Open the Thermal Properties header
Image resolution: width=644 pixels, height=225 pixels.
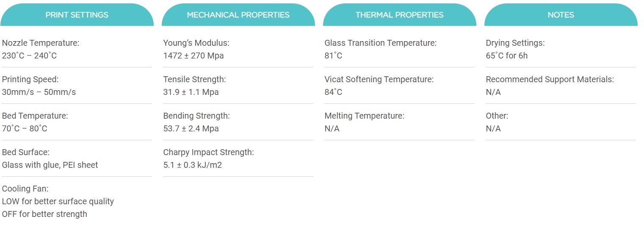399,15
